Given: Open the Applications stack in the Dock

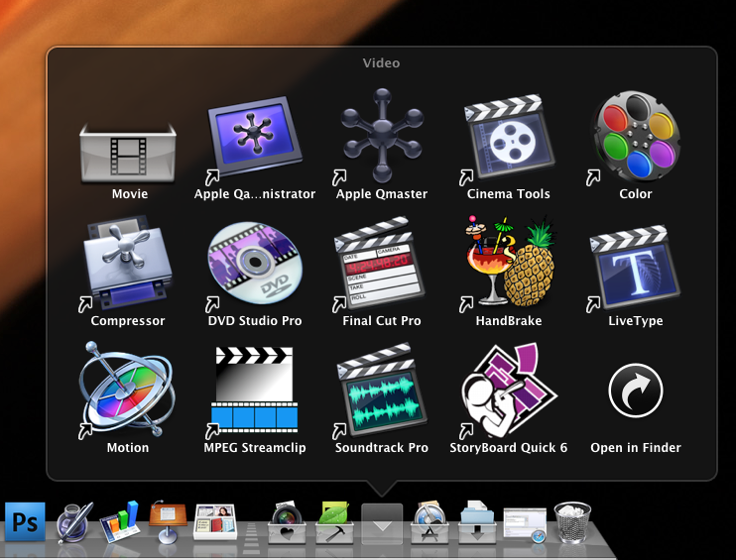Looking at the screenshot, I should pyautogui.click(x=429, y=523).
